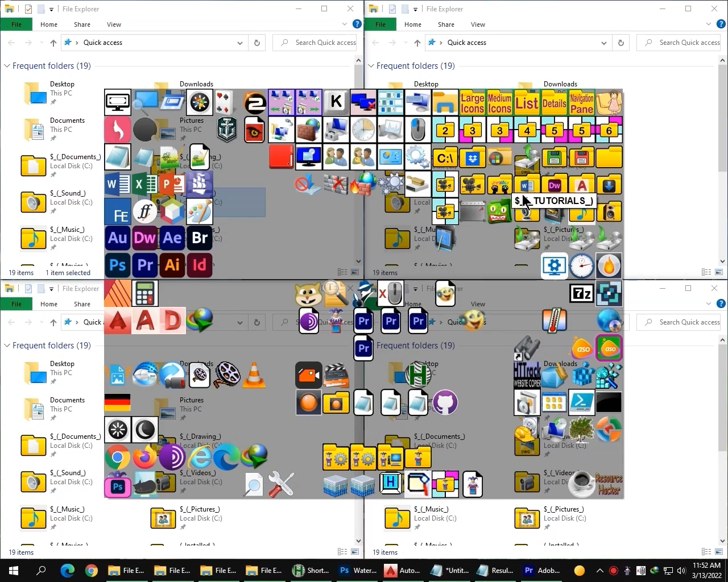Click the Large Icons folder button

click(x=473, y=102)
